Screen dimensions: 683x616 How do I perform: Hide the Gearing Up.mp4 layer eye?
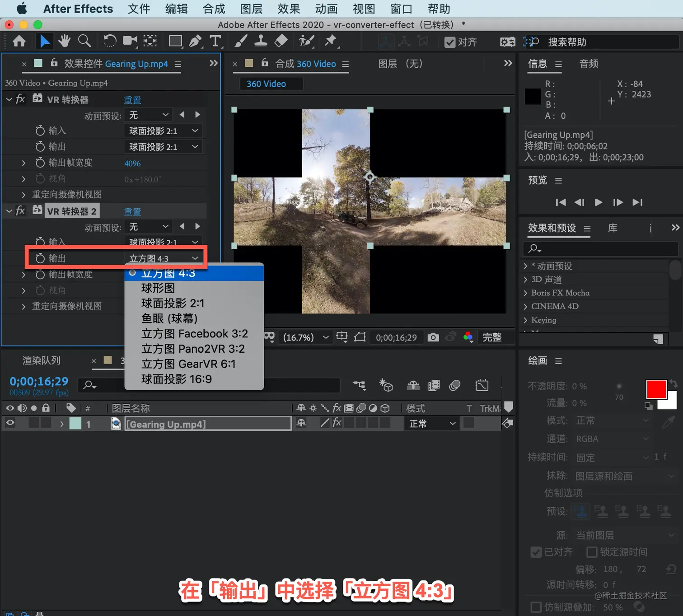coord(10,423)
